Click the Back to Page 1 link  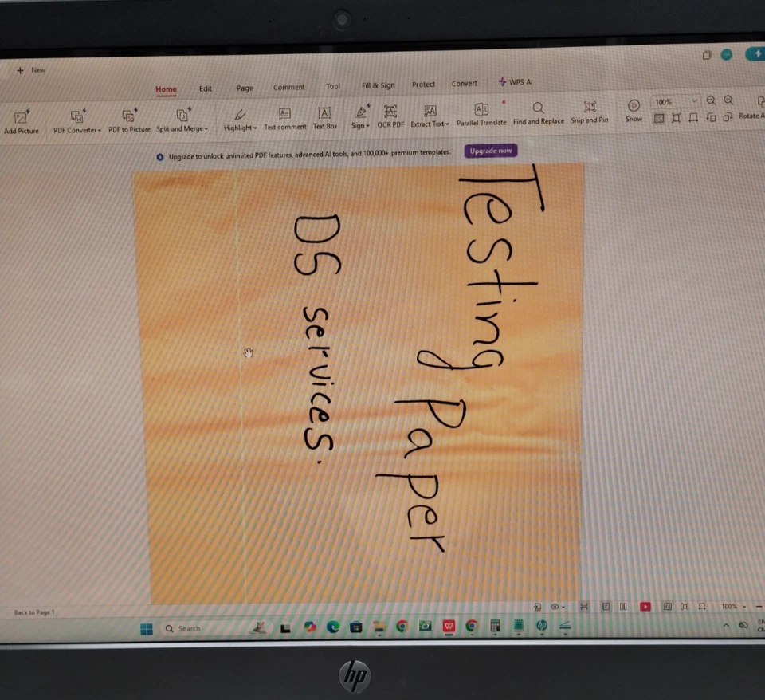(x=34, y=612)
